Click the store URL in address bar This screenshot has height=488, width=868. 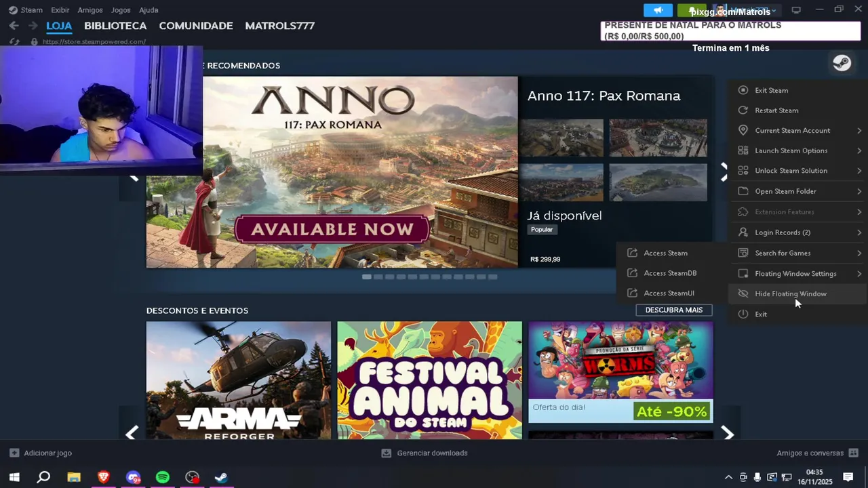(94, 41)
